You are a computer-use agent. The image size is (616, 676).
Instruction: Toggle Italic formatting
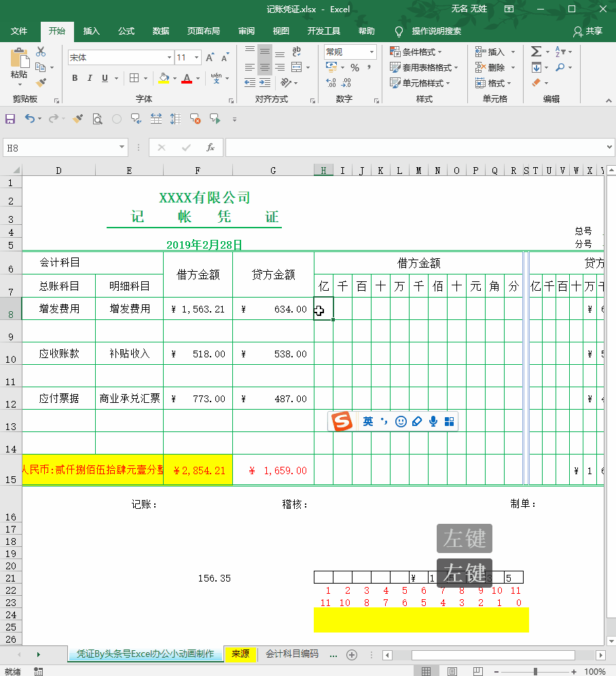90,78
